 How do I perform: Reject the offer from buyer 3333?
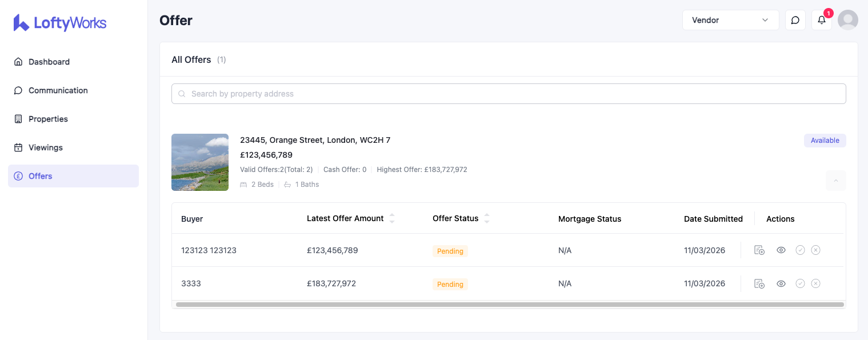tap(816, 284)
